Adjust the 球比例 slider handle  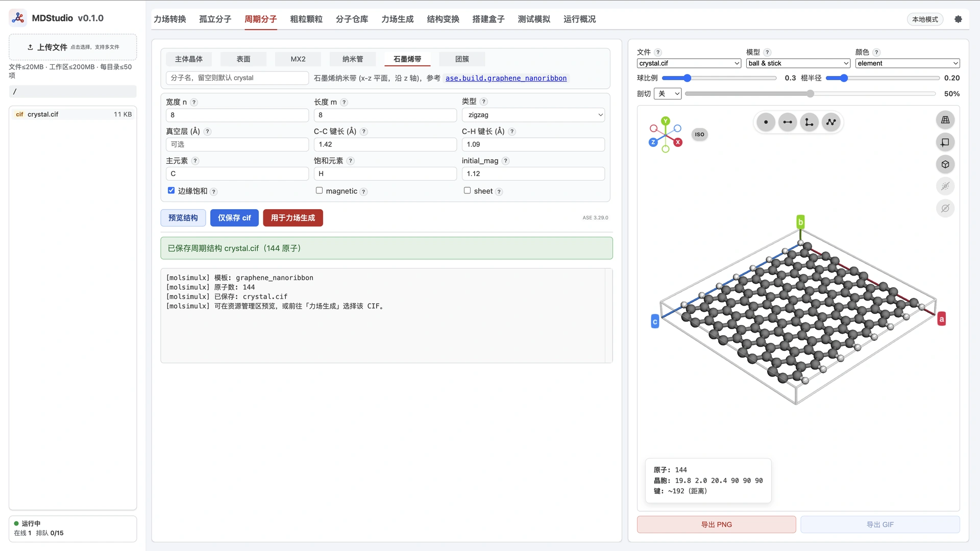[x=688, y=78]
